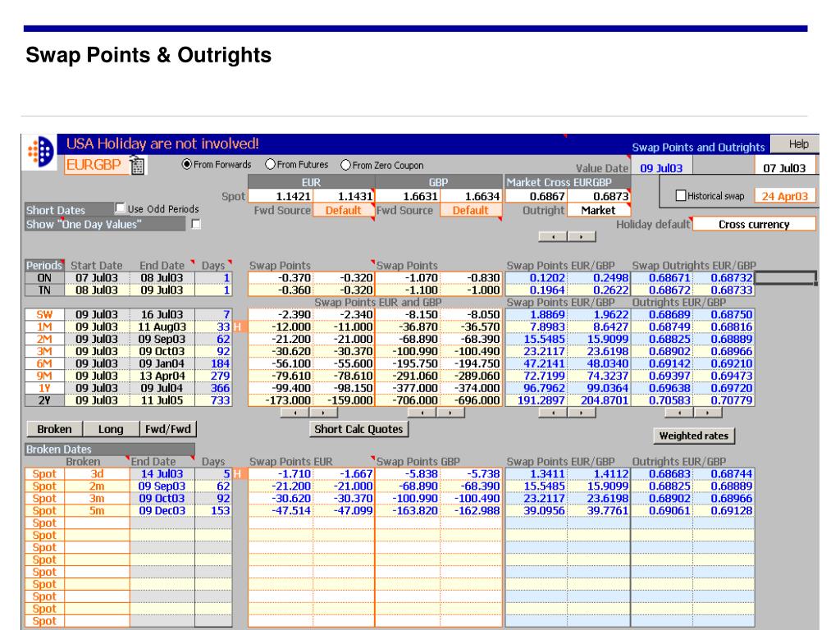
Task: Click GBP spot ask 1.6634
Action: pyautogui.click(x=470, y=197)
